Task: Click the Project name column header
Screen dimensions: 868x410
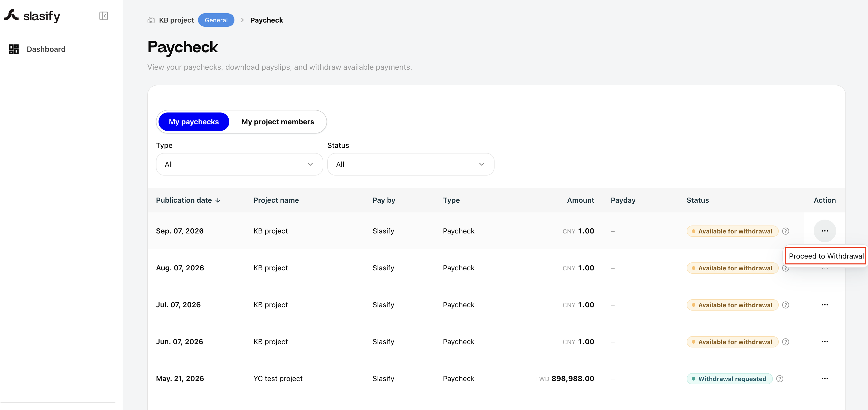Action: tap(276, 200)
